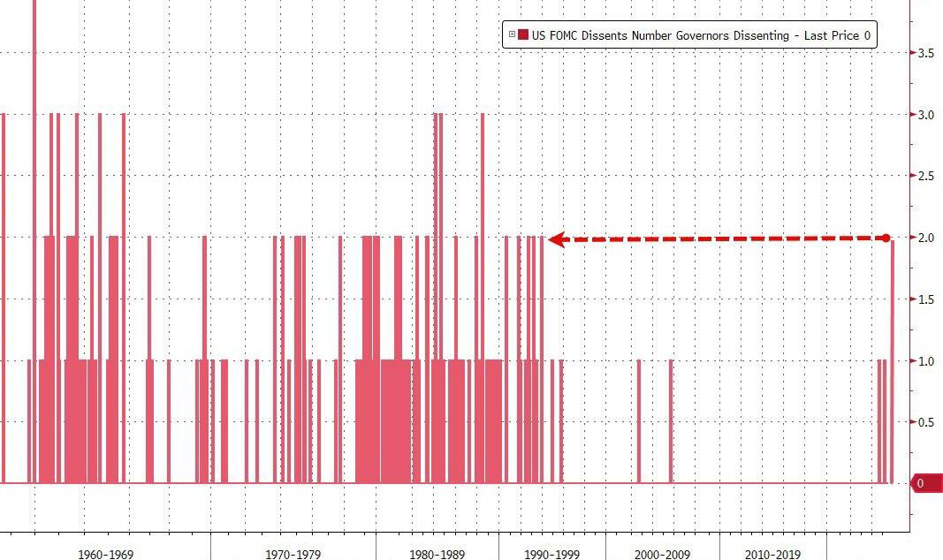Click the 1.5 y-axis label

pos(925,299)
